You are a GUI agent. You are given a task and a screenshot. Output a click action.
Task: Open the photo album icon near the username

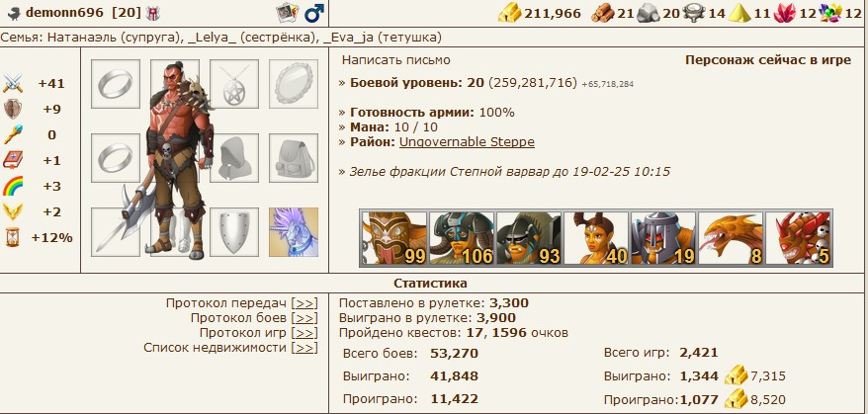tap(288, 12)
